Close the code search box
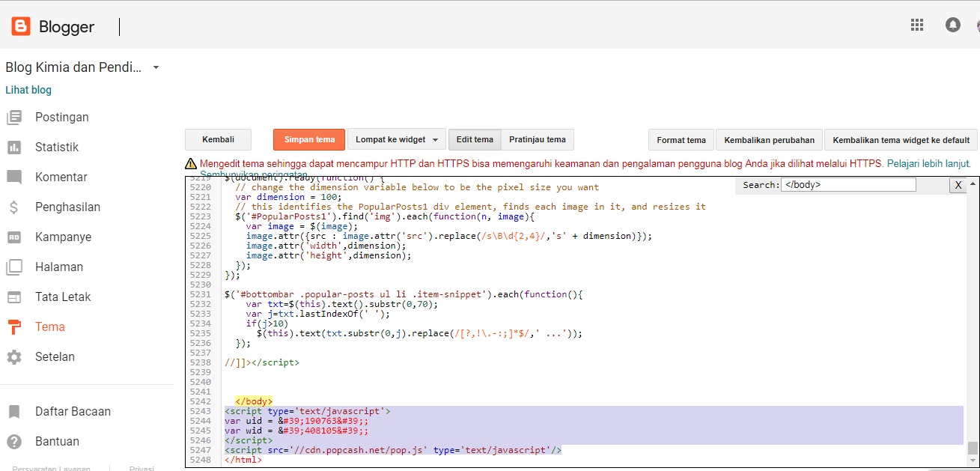Image resolution: width=980 pixels, height=471 pixels. pos(958,185)
